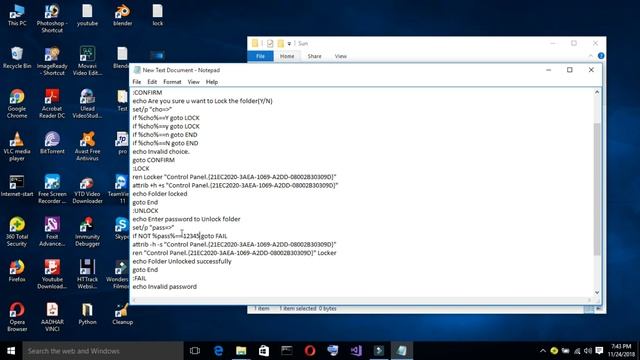
Task: Place cursor on line 'echo Folder locked'
Action: click(160, 194)
